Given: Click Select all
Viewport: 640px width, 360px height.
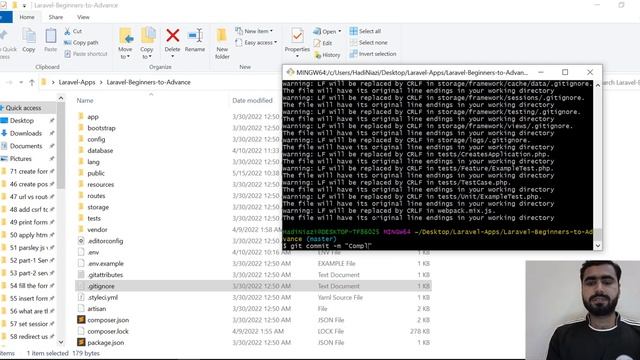Looking at the screenshot, I should [365, 31].
